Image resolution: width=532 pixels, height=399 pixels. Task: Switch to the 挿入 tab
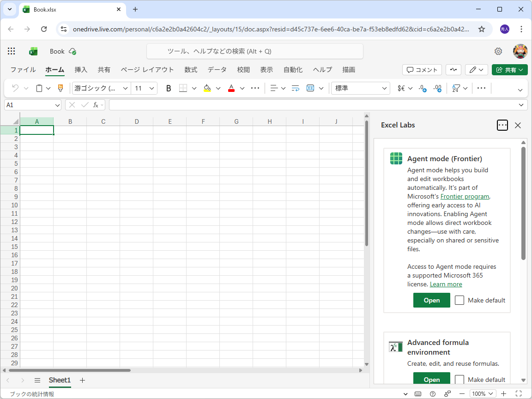(81, 70)
